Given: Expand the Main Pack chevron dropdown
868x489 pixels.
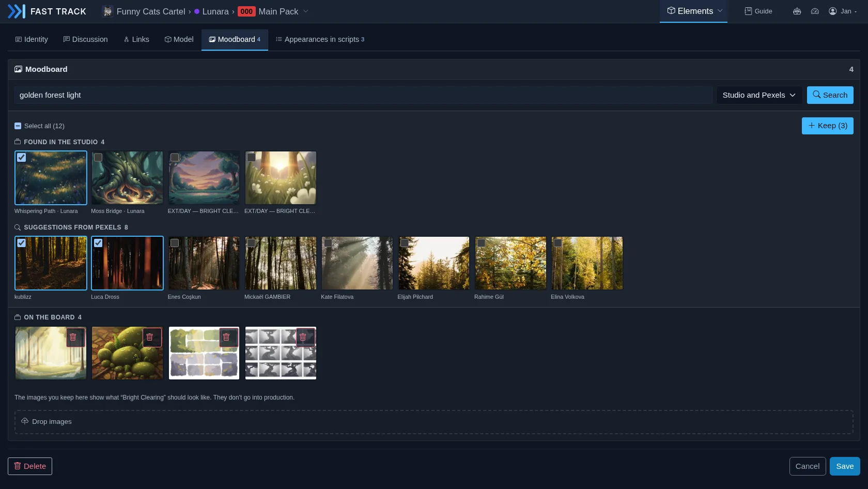Looking at the screenshot, I should point(306,11).
